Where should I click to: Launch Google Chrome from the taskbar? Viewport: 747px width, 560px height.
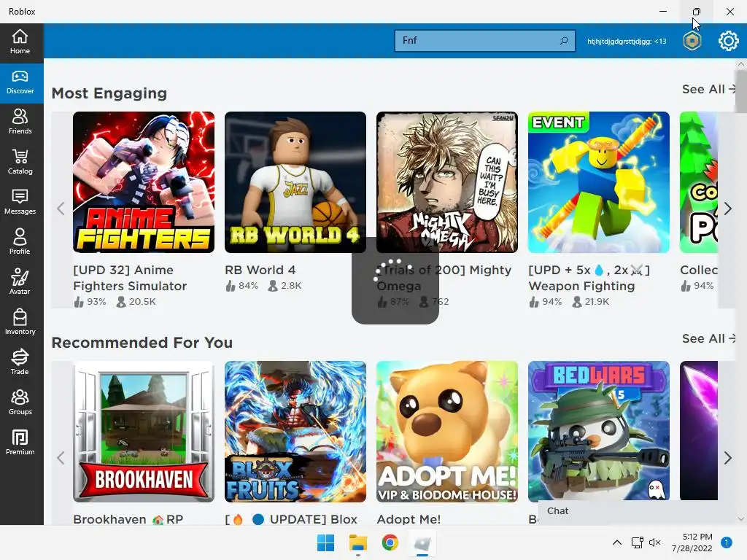(x=390, y=542)
